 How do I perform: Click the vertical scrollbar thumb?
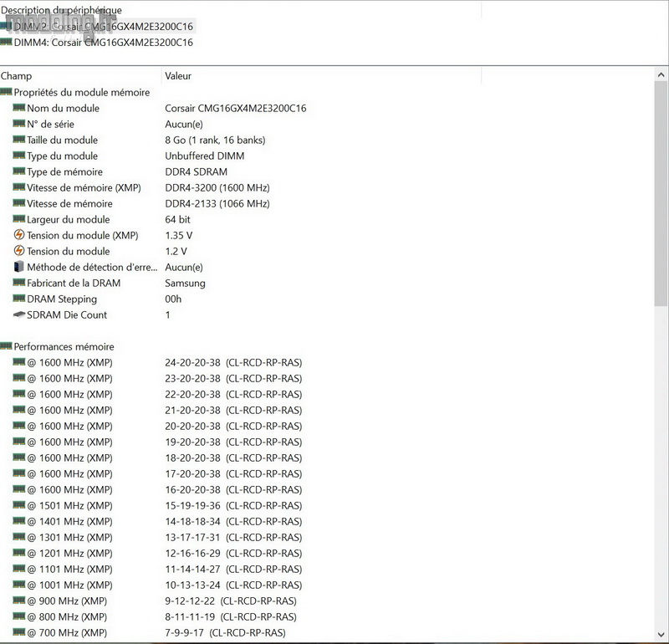point(661,193)
